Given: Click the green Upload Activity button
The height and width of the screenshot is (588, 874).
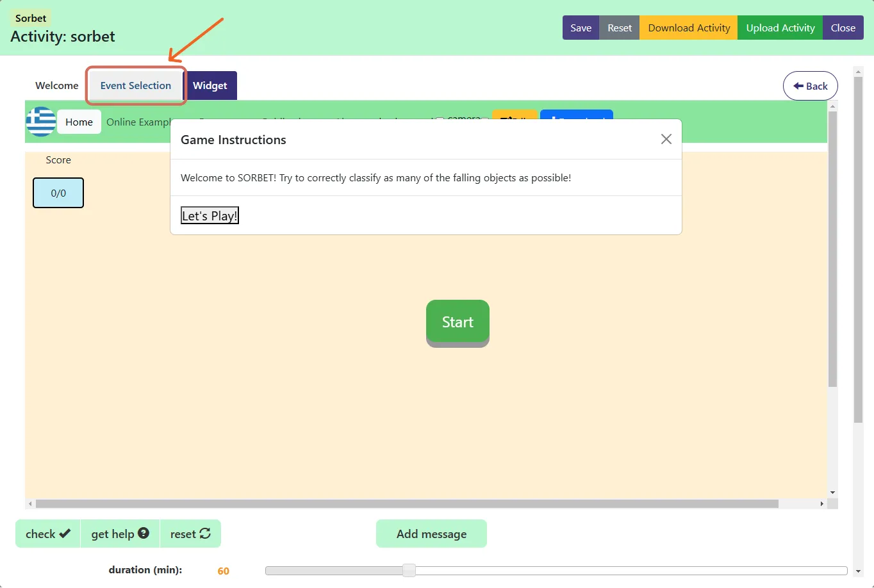Looking at the screenshot, I should tap(780, 28).
